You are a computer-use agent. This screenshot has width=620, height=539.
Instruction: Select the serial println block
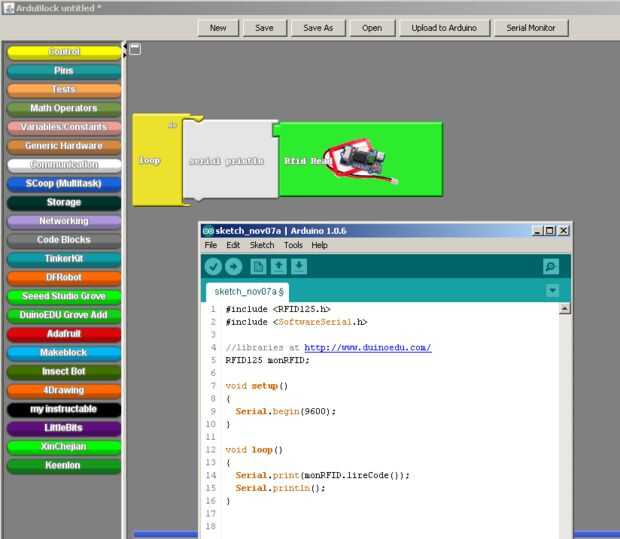[x=229, y=160]
